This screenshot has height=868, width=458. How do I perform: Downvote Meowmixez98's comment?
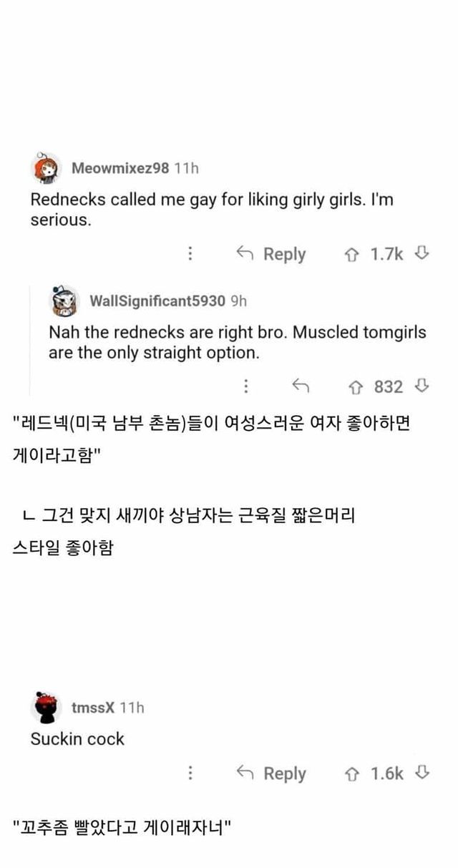click(422, 253)
